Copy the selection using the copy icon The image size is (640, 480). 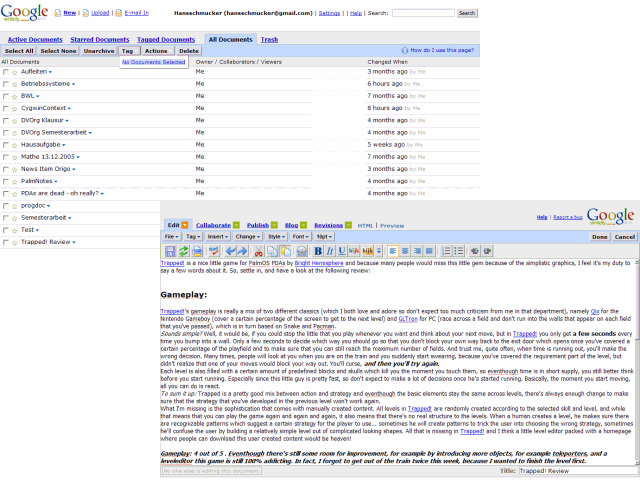(272, 251)
